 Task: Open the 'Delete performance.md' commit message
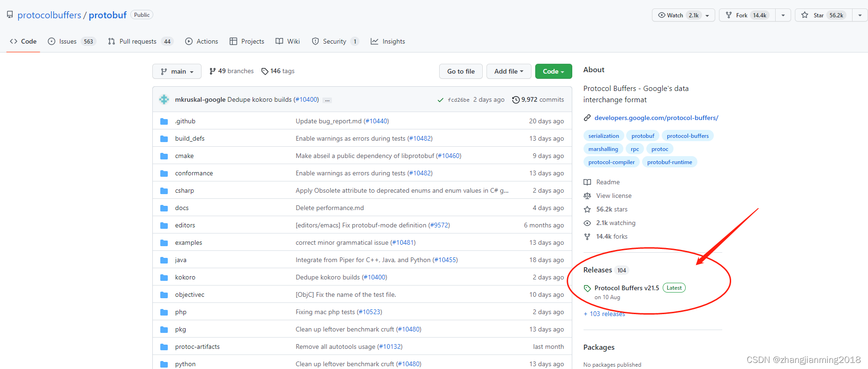[329, 208]
